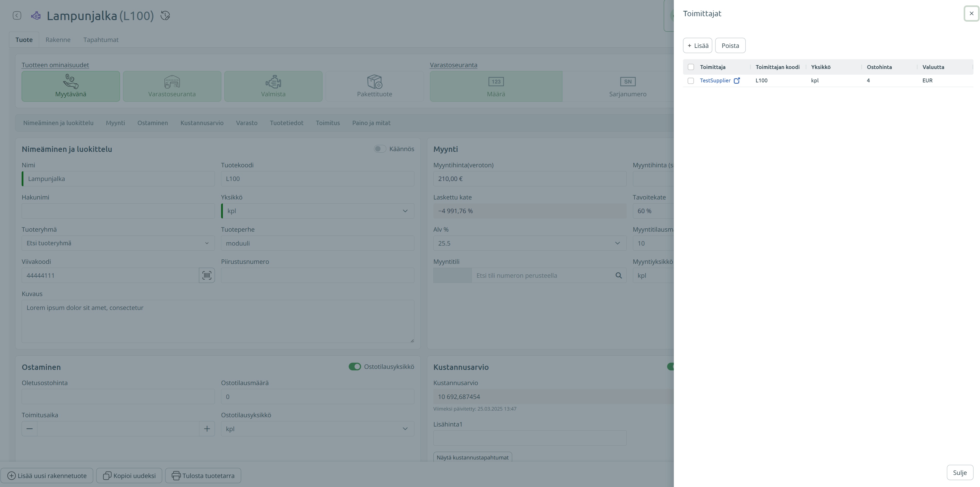Click Näytä kustannustapahtumat button
This screenshot has width=980, height=487.
[x=472, y=457]
